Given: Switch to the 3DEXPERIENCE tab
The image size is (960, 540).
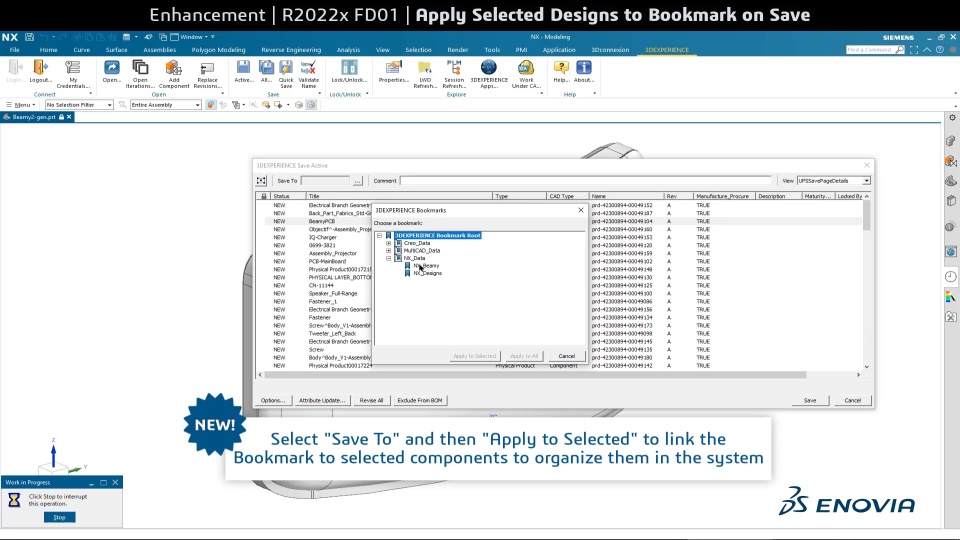Looking at the screenshot, I should (x=667, y=50).
